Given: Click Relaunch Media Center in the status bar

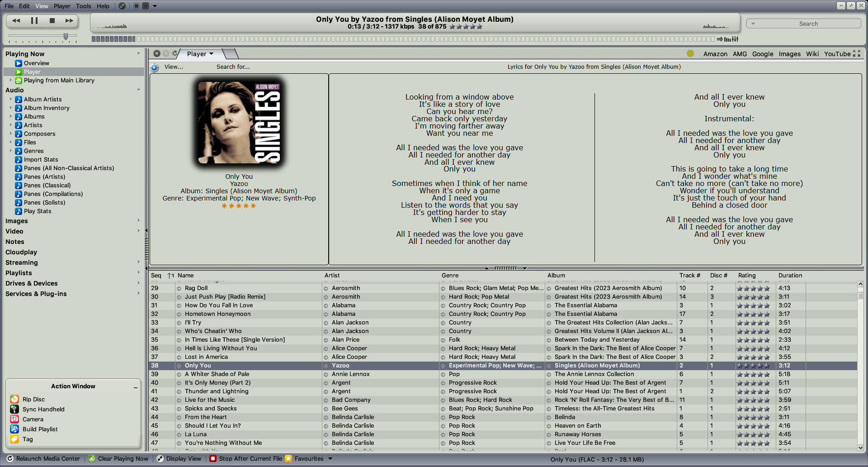Looking at the screenshot, I should [x=43, y=458].
